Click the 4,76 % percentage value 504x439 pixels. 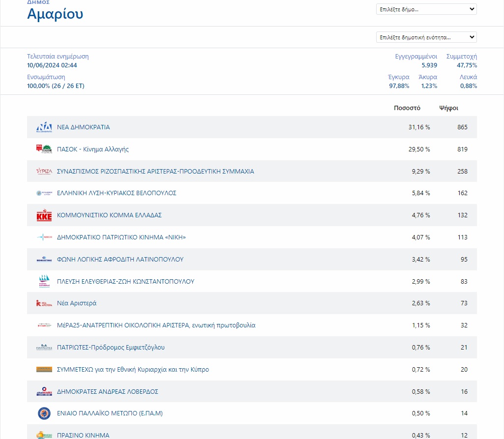click(x=421, y=215)
